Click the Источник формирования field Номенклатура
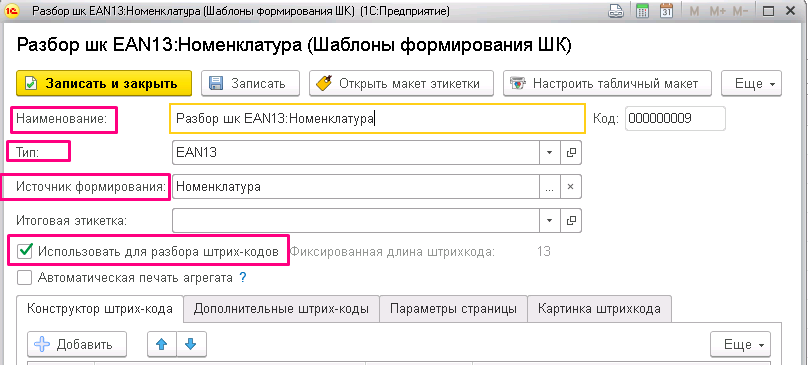 (x=356, y=187)
